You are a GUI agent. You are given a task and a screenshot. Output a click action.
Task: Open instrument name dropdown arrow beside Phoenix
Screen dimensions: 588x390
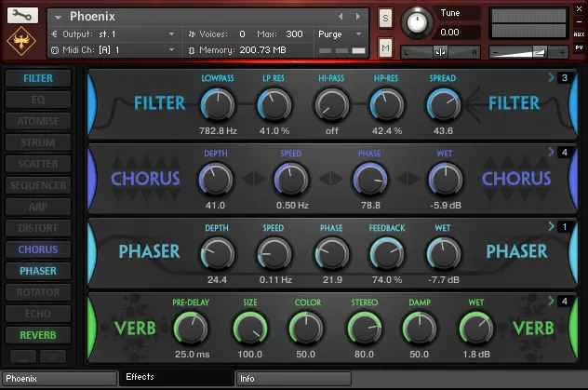(x=58, y=18)
